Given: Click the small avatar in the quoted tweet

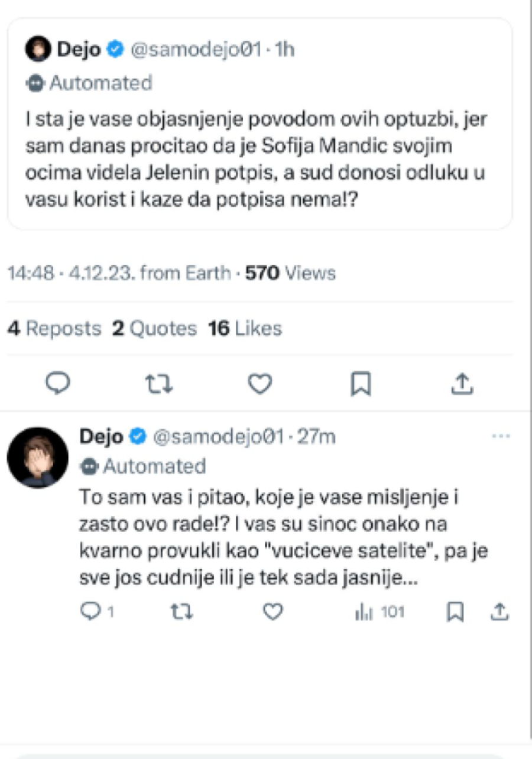Looking at the screenshot, I should (x=38, y=50).
